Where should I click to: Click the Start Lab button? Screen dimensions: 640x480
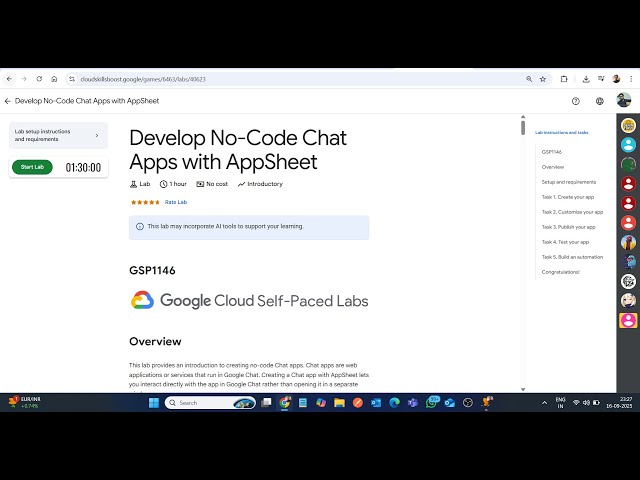(32, 167)
